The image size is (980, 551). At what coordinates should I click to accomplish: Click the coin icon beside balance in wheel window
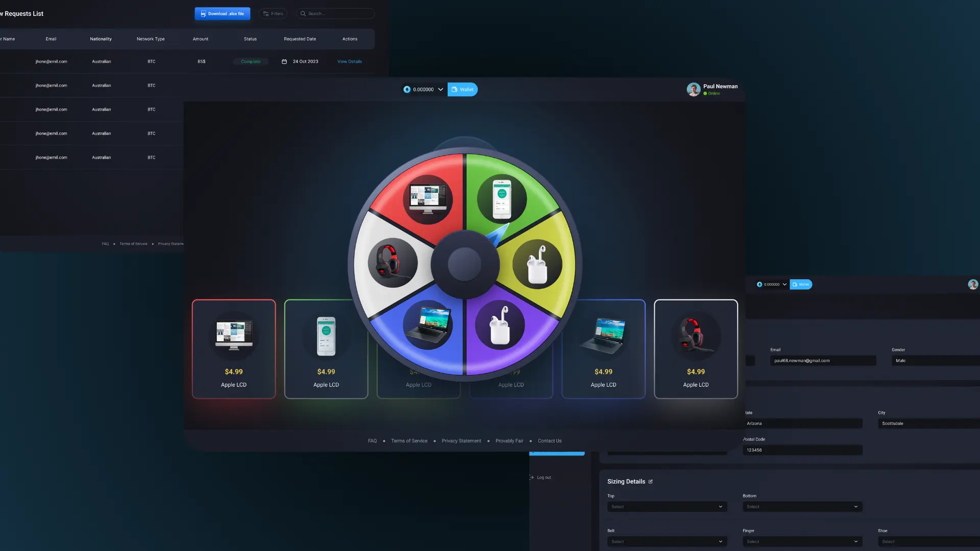[407, 89]
